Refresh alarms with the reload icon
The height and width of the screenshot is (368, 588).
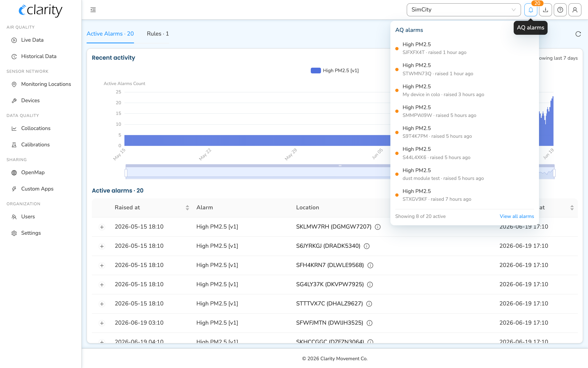pyautogui.click(x=578, y=34)
